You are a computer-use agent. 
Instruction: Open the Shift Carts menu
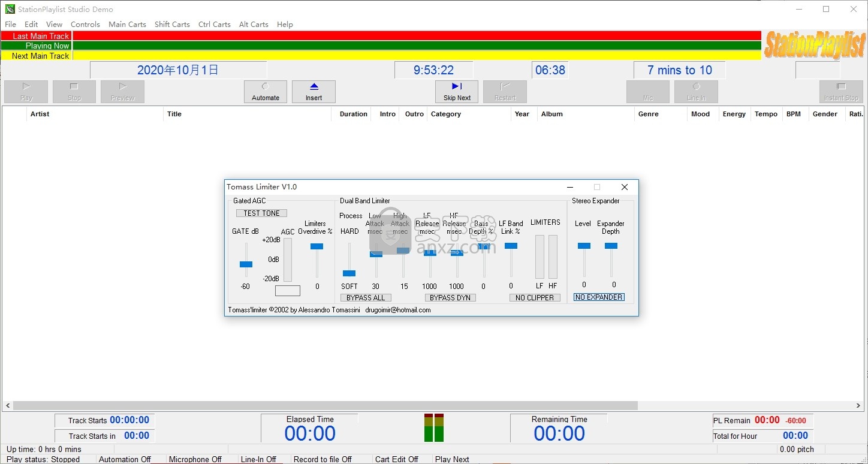point(172,25)
